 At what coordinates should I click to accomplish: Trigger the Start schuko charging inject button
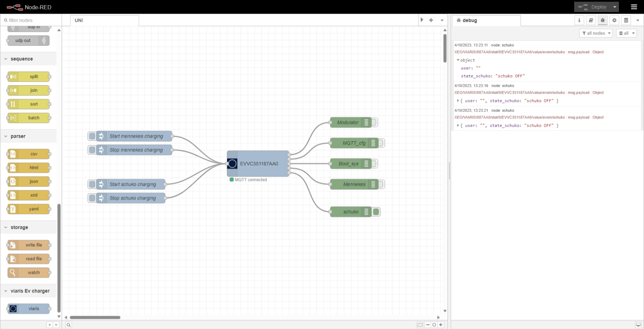92,184
